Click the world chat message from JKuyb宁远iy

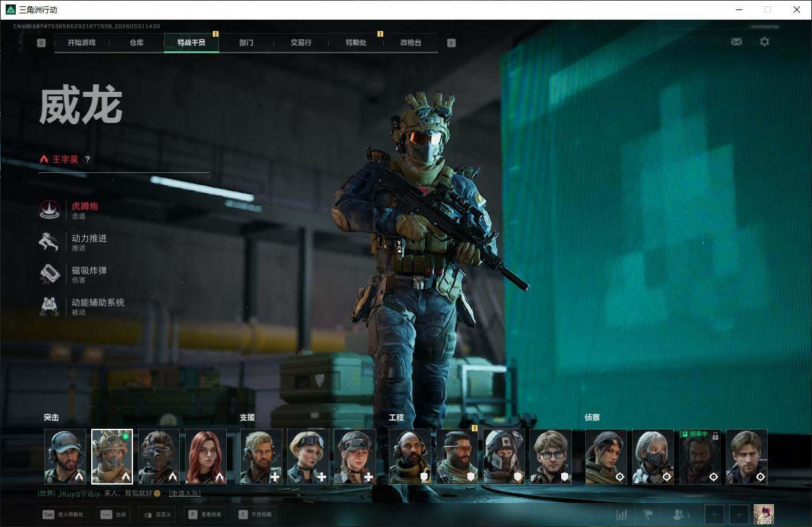click(x=99, y=493)
